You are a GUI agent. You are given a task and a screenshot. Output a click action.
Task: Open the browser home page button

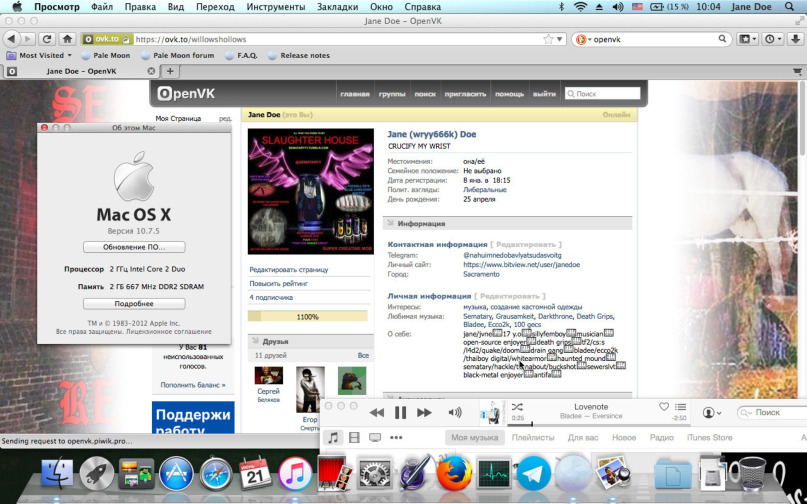[67, 39]
